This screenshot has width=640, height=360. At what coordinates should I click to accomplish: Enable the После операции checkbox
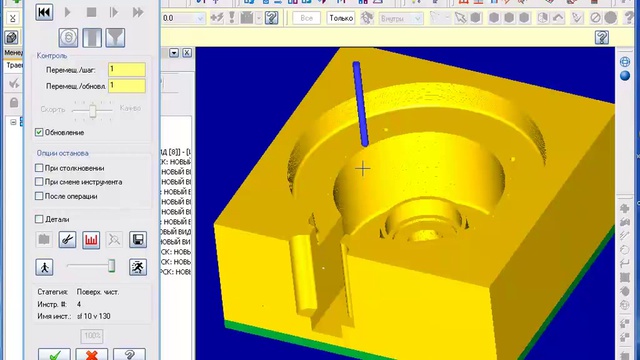(x=39, y=196)
